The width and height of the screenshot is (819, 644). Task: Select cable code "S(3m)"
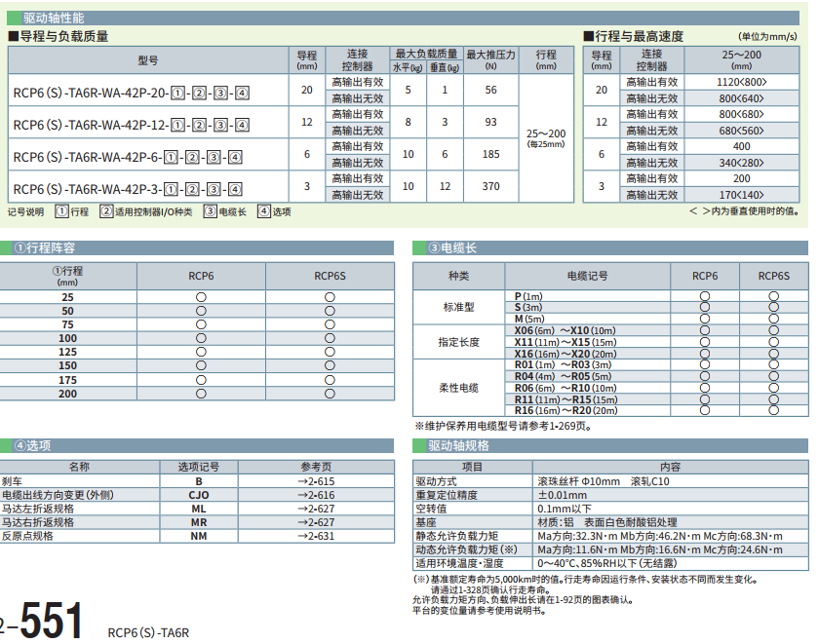point(528,308)
